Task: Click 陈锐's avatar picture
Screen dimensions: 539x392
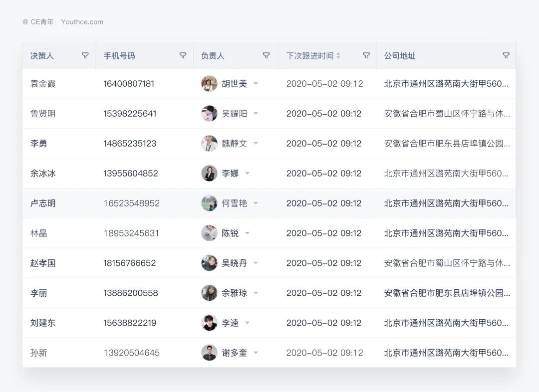Action: (209, 233)
